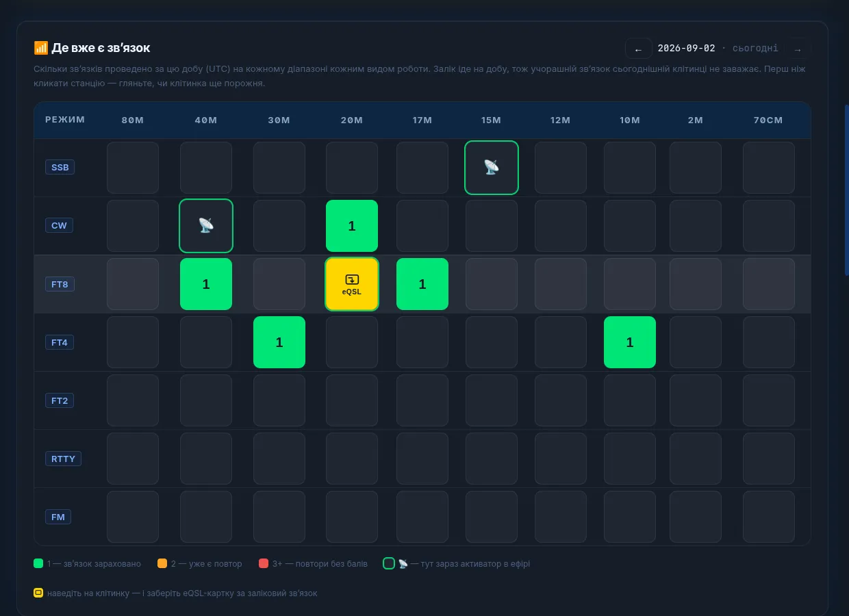Select the FT8 40M green cell
Viewport: 849px width, 616px height.
[206, 284]
